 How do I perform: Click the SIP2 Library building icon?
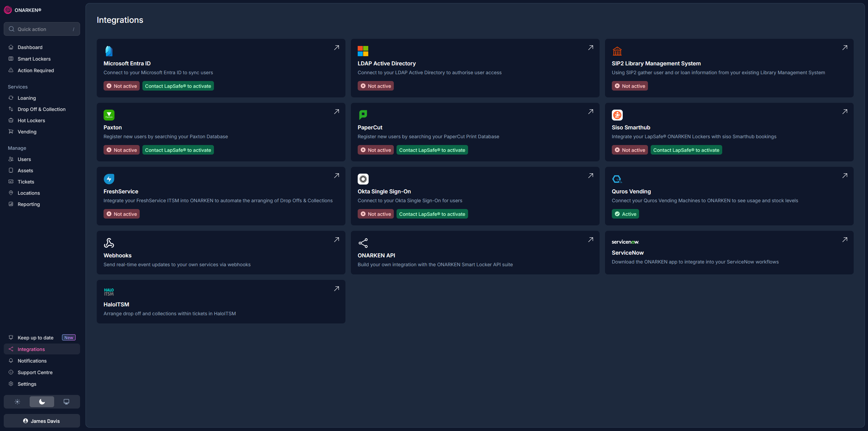pyautogui.click(x=617, y=51)
